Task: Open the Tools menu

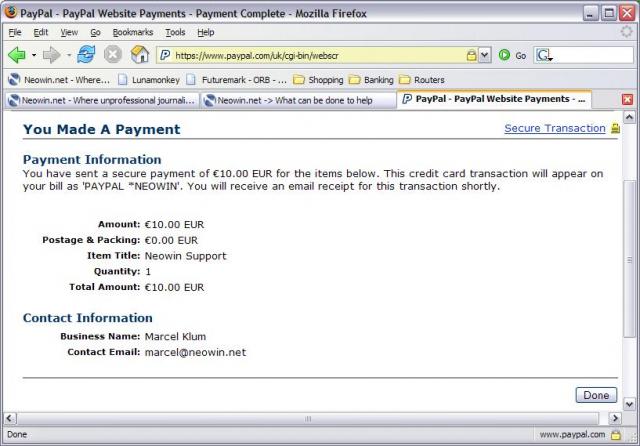Action: pyautogui.click(x=175, y=32)
